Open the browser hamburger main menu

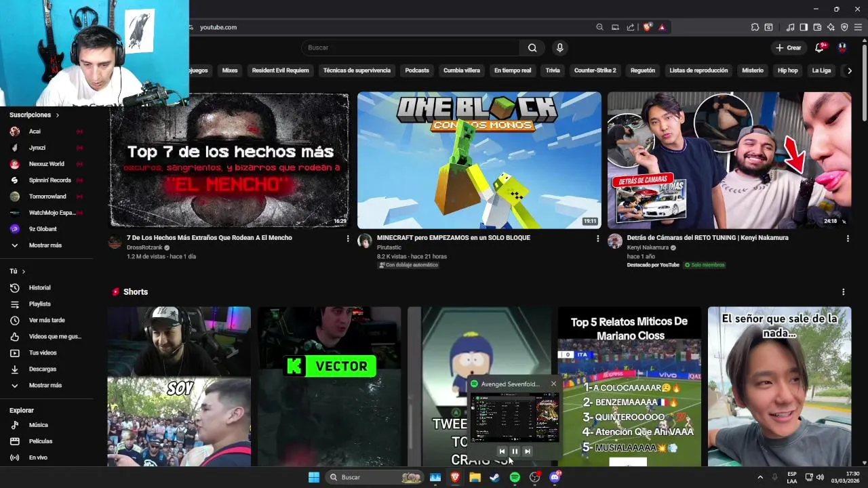[858, 27]
